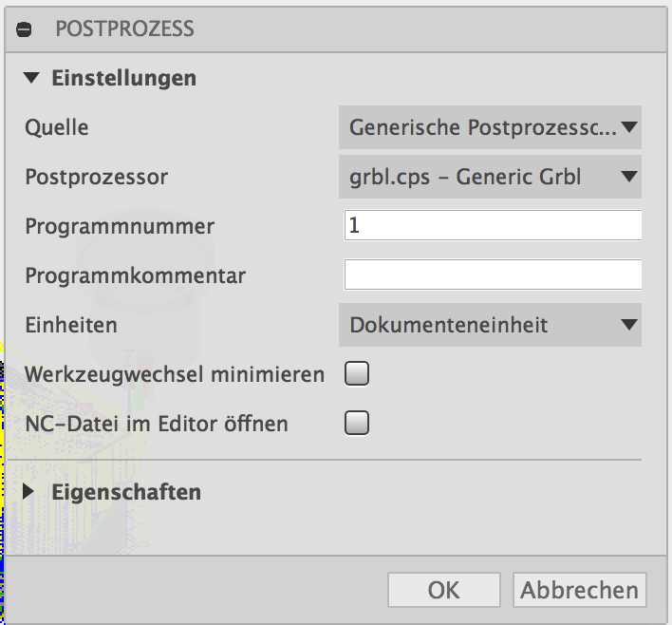Click the arrow on the Postprozessor dropdown
Image resolution: width=672 pixels, height=625 pixels.
[628, 177]
